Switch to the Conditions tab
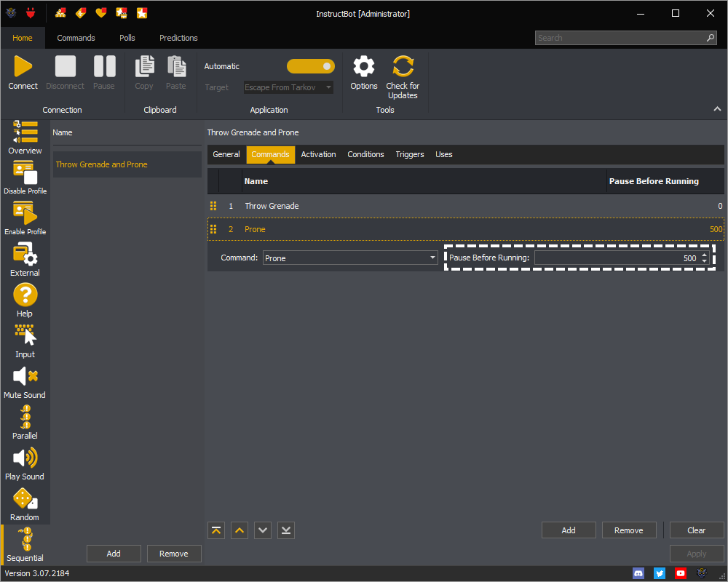This screenshot has height=582, width=728. tap(366, 154)
